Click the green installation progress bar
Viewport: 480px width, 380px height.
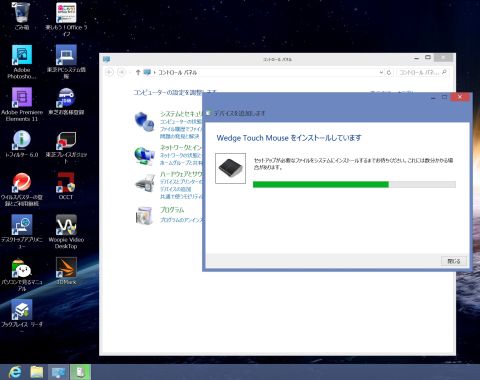[321, 184]
